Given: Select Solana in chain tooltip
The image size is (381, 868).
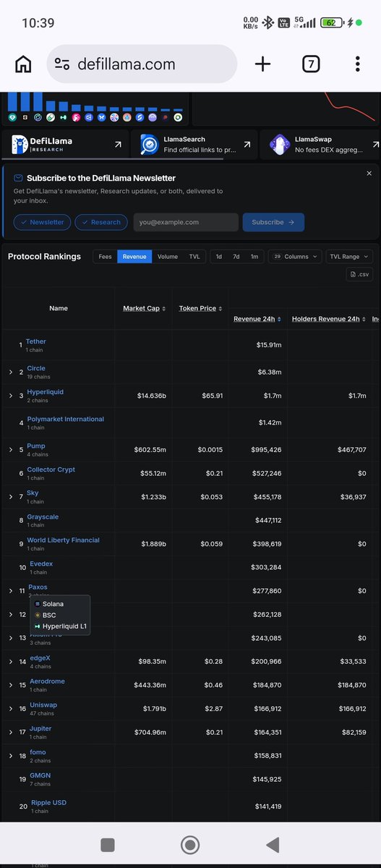Looking at the screenshot, I should pyautogui.click(x=53, y=604).
